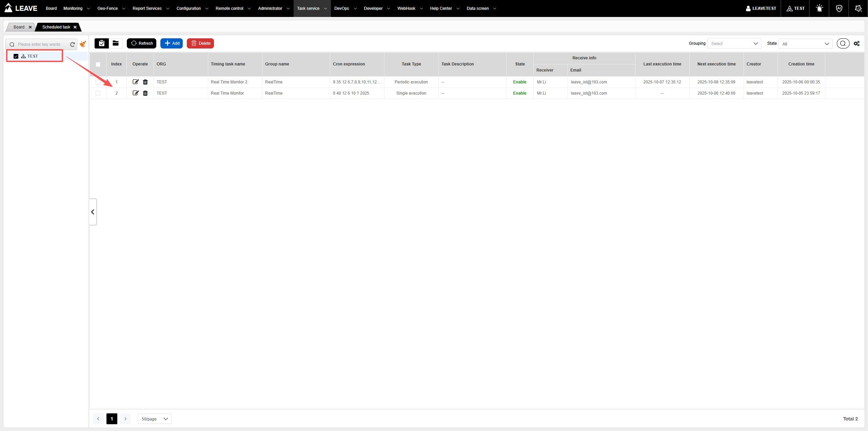The image size is (868, 431).
Task: Click the trash icon for Real Time Monitor row
Action: 145,93
